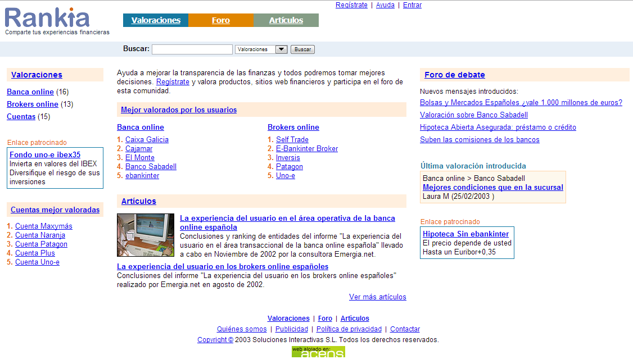Open Cuentas mejor valoradas heading
This screenshot has height=364, width=633.
(55, 210)
